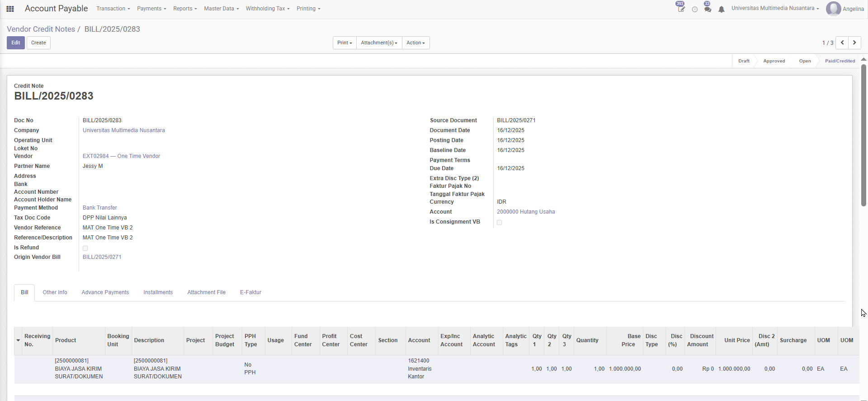Open the chat conversations icon

point(708,9)
